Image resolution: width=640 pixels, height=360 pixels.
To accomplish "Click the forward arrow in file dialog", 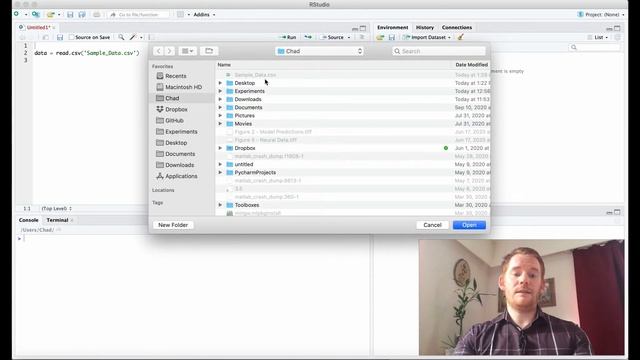I will [x=169, y=51].
